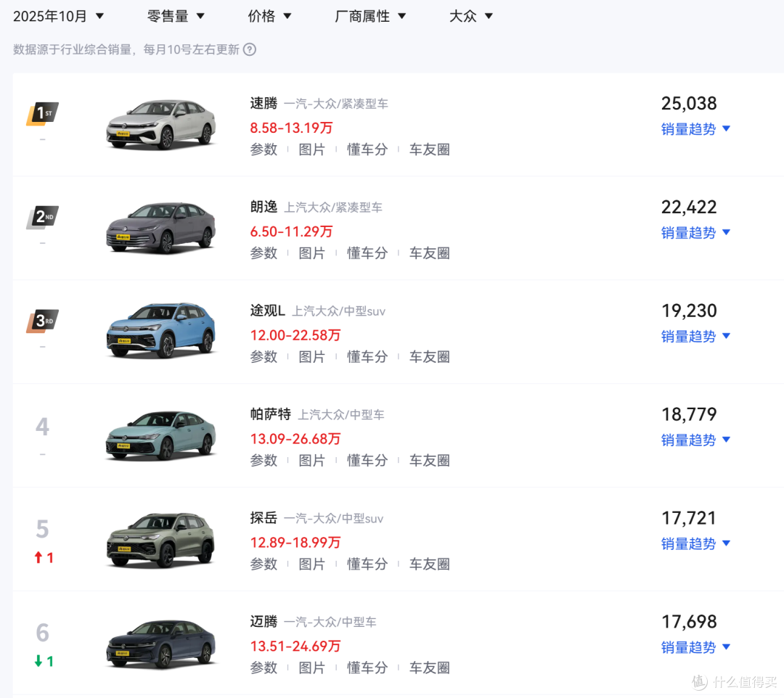Viewport: 784px width, 698px height.
Task: Open 图片 for 速腾
Action: pos(311,149)
